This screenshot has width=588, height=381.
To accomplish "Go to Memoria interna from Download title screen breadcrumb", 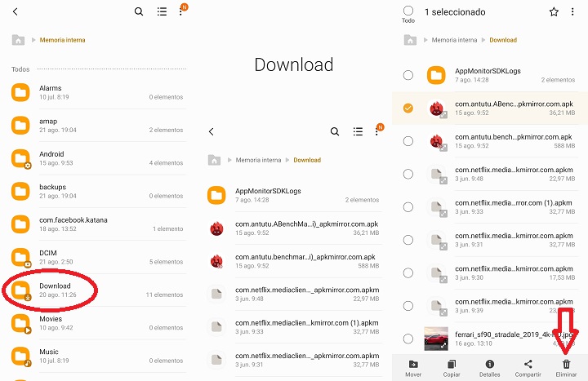I will click(258, 160).
